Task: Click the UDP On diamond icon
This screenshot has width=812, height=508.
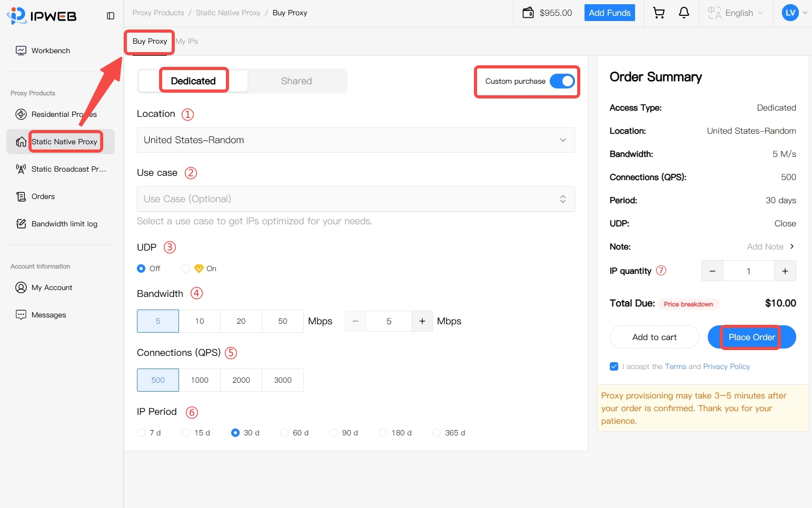Action: pos(199,268)
